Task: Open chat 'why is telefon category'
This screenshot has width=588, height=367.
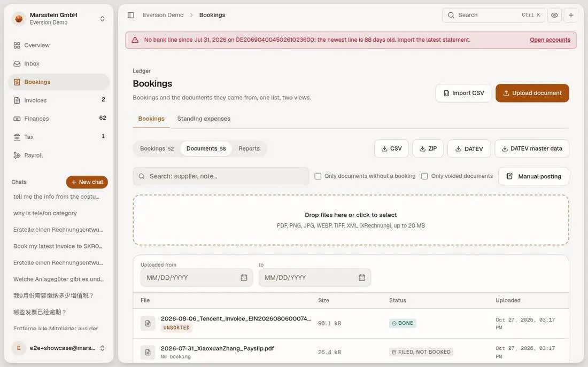Action: 45,213
